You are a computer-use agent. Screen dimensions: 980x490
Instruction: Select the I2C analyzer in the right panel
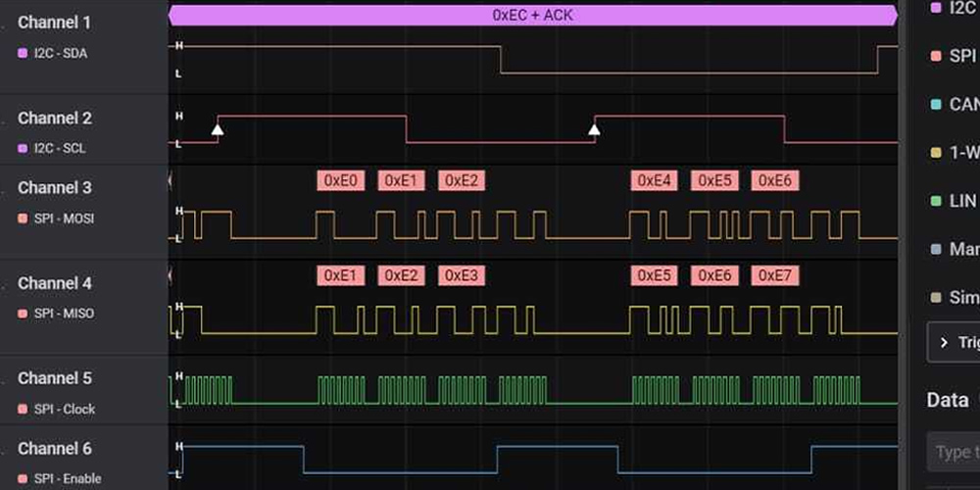955,8
